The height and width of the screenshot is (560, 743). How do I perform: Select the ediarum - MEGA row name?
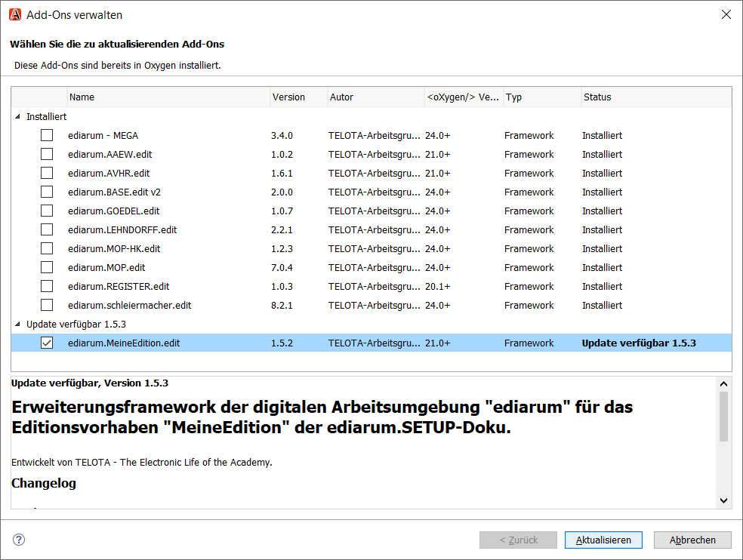(x=103, y=136)
